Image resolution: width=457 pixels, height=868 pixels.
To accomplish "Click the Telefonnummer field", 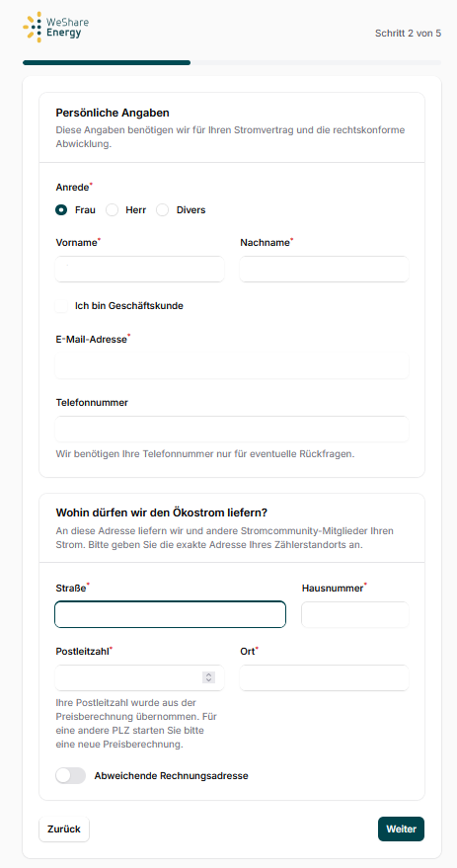I will point(232,429).
